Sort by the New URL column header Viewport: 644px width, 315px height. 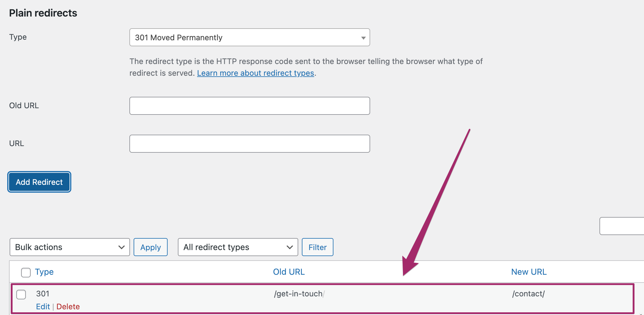[529, 272]
